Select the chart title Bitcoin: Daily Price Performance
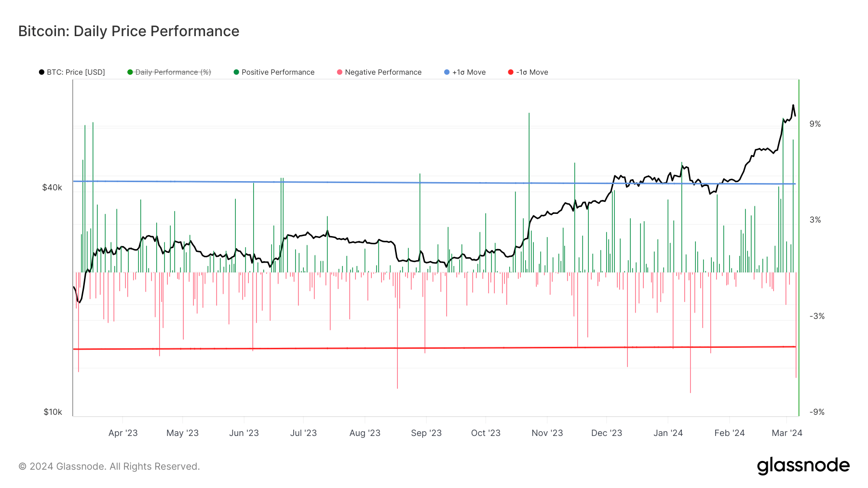The image size is (868, 488). [128, 31]
